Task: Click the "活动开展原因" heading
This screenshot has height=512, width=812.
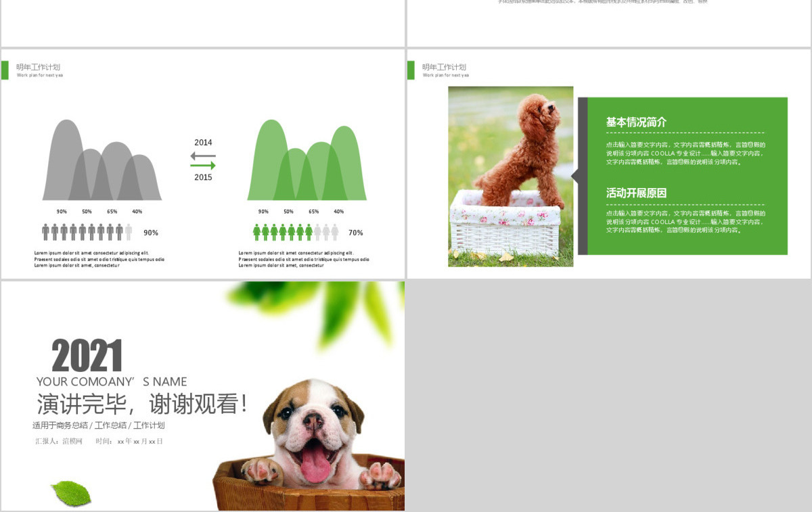Action: click(x=636, y=193)
